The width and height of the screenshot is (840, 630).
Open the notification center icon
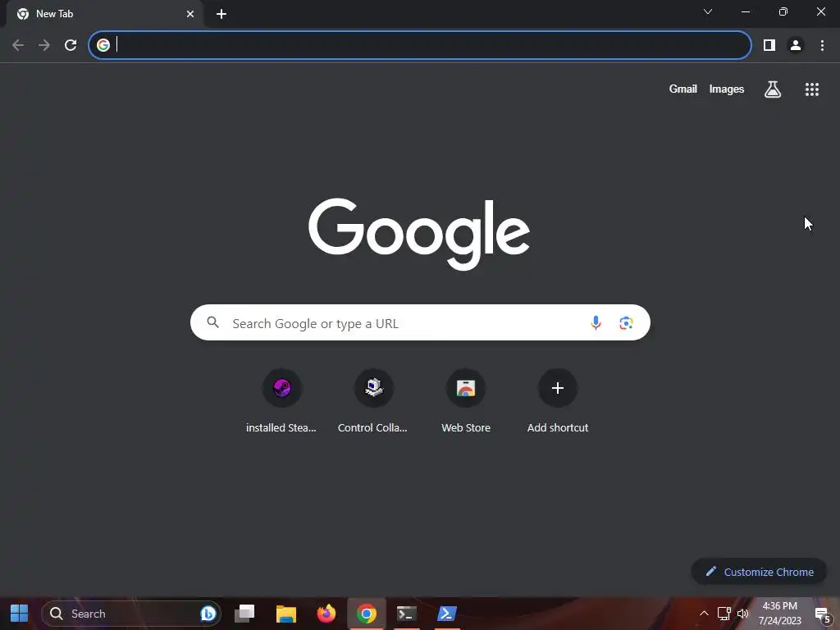(823, 614)
